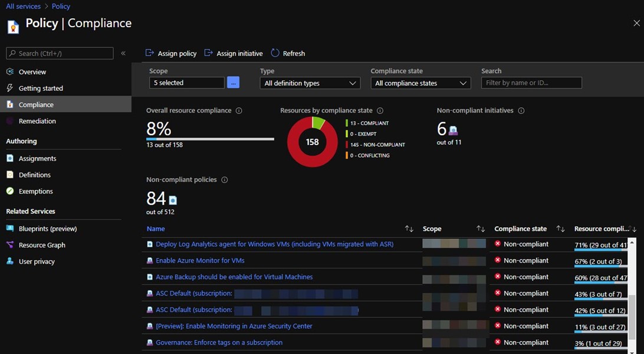Click info icon beside Overall resource compliance
The height and width of the screenshot is (354, 644).
tap(239, 111)
